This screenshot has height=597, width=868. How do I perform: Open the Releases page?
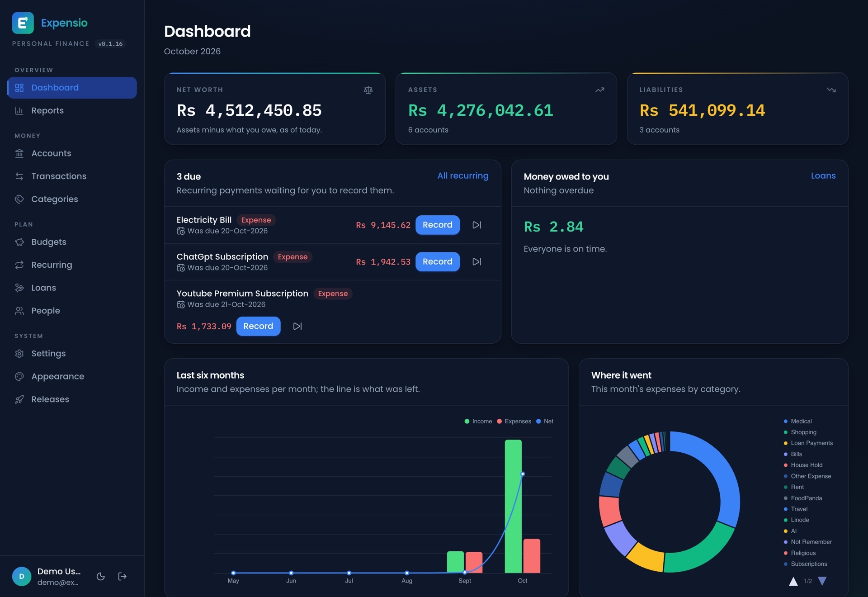[72, 399]
